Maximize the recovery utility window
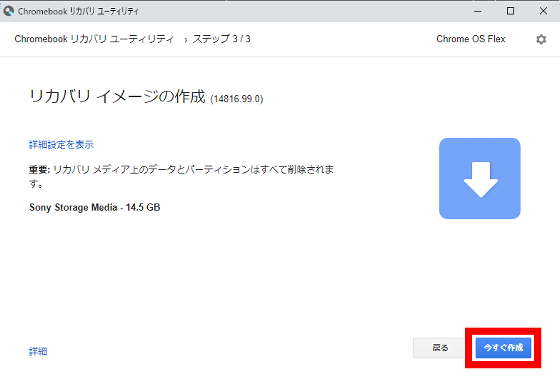 click(510, 11)
